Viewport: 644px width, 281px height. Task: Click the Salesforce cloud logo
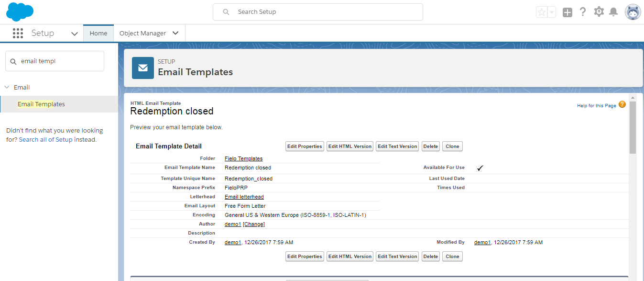point(20,11)
